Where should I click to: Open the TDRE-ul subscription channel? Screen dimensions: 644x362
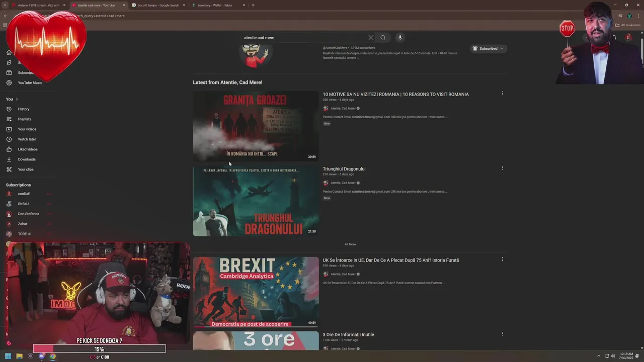24,234
